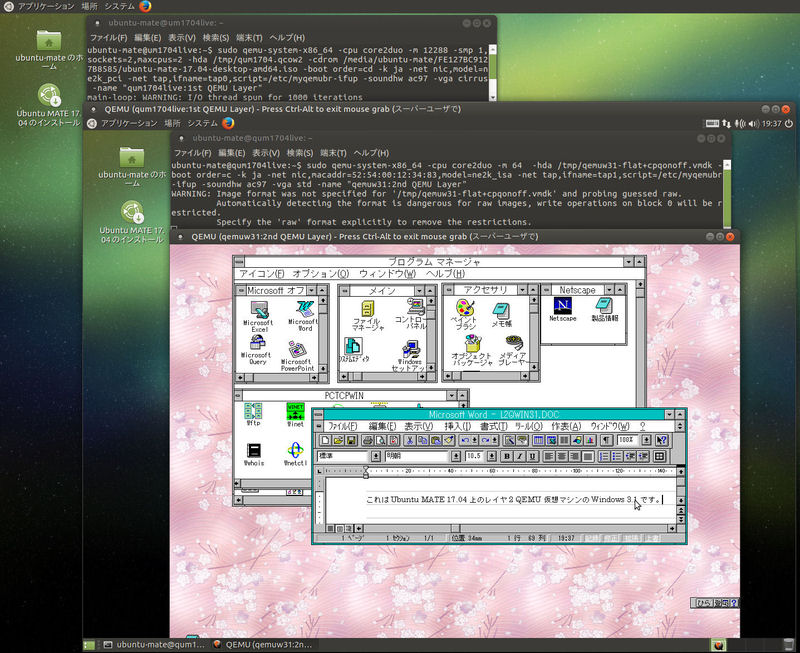Select the Microsoft Query program icon
The height and width of the screenshot is (653, 800).
257,350
